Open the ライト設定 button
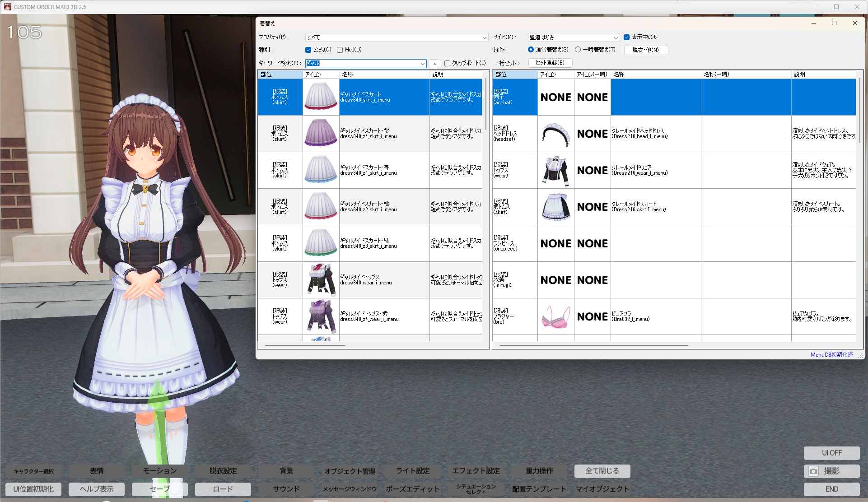The image size is (868, 502). 413,471
